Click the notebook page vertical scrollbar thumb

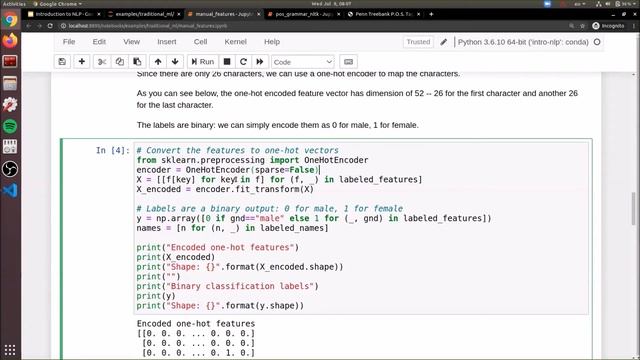[x=633, y=208]
